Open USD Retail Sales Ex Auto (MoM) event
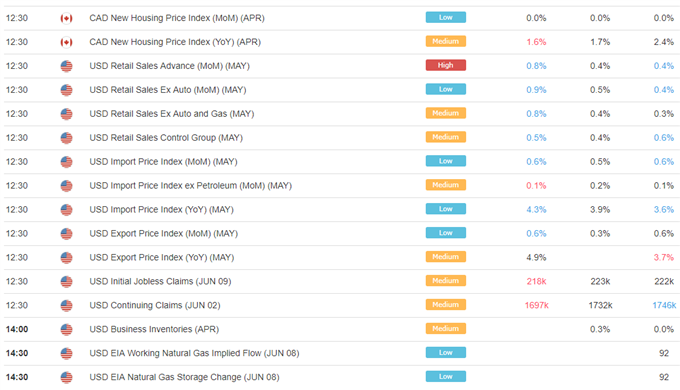The image size is (680, 390). pos(168,90)
